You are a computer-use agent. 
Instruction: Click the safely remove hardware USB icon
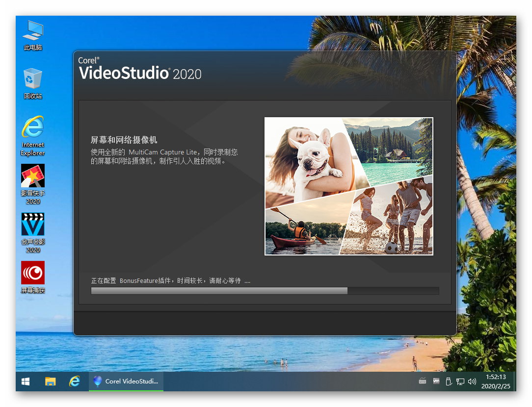click(x=448, y=382)
